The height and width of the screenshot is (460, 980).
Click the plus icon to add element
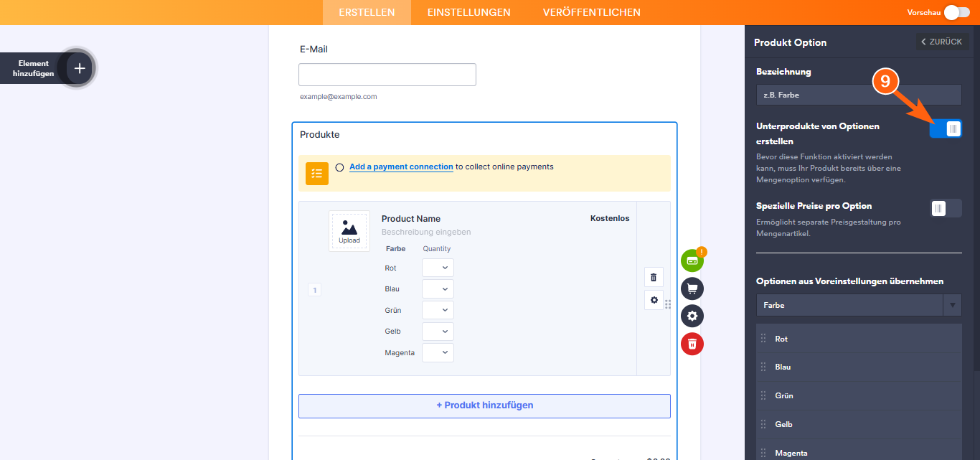click(x=80, y=68)
